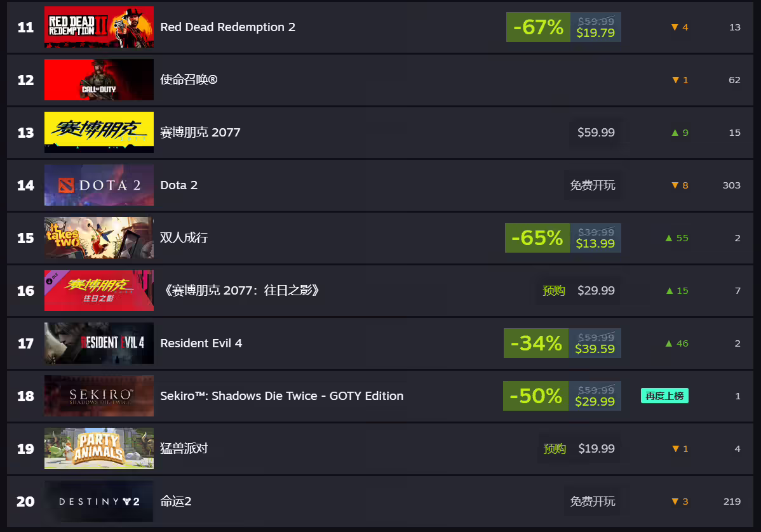Click the 免费开玩 button for Dota 2

point(592,185)
